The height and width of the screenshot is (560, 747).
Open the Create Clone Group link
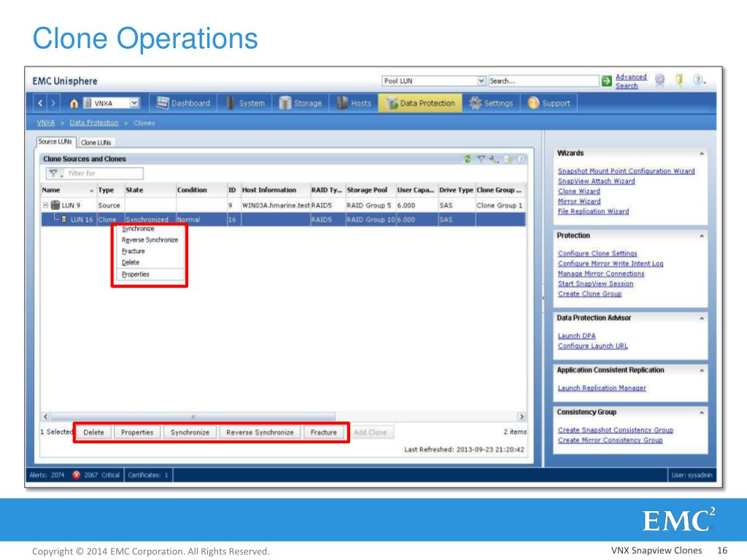tap(589, 294)
